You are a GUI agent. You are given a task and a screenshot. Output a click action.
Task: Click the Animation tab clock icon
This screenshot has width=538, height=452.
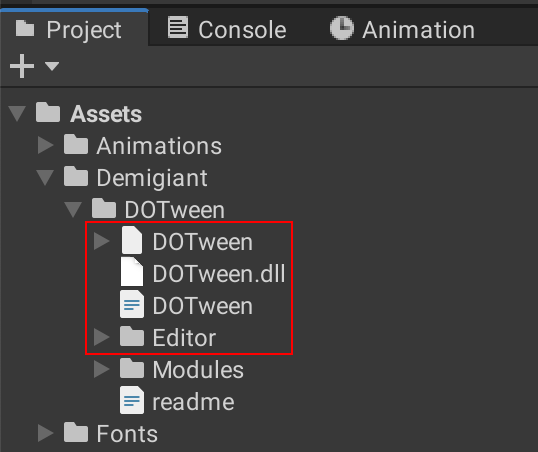pyautogui.click(x=342, y=28)
